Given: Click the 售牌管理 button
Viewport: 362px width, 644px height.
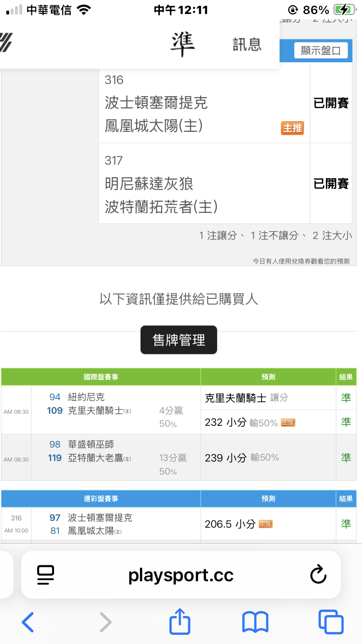Looking at the screenshot, I should pos(179,340).
